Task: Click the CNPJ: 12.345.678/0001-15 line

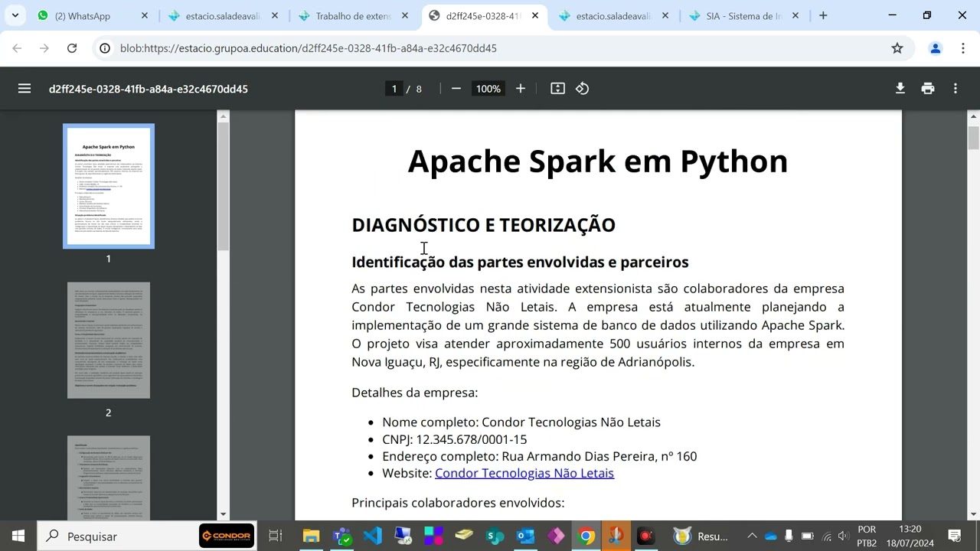Action: [x=455, y=439]
